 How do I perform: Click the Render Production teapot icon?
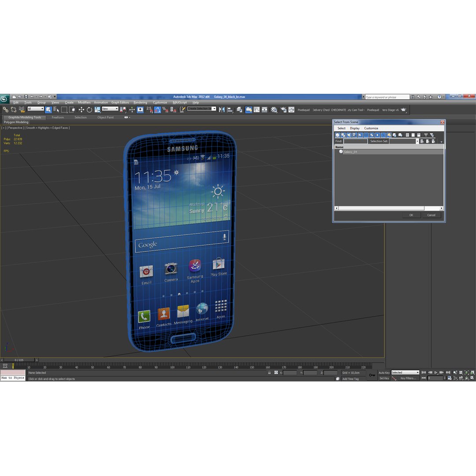[x=403, y=110]
